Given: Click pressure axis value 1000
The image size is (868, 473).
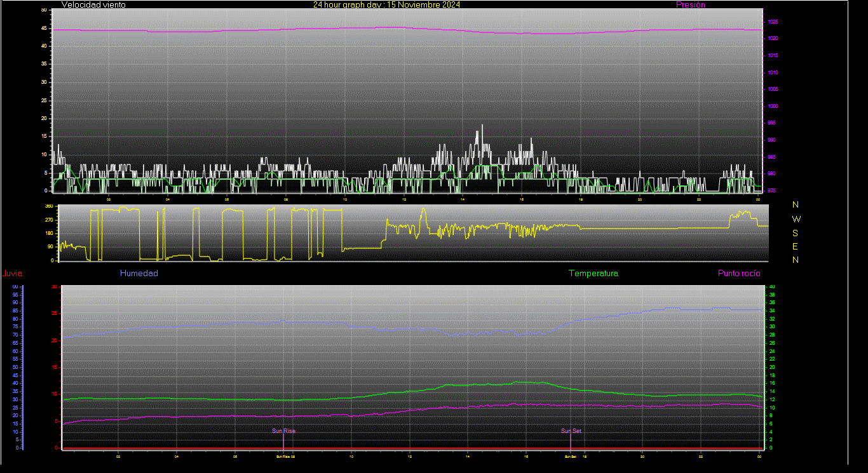Looking at the screenshot, I should (x=773, y=107).
